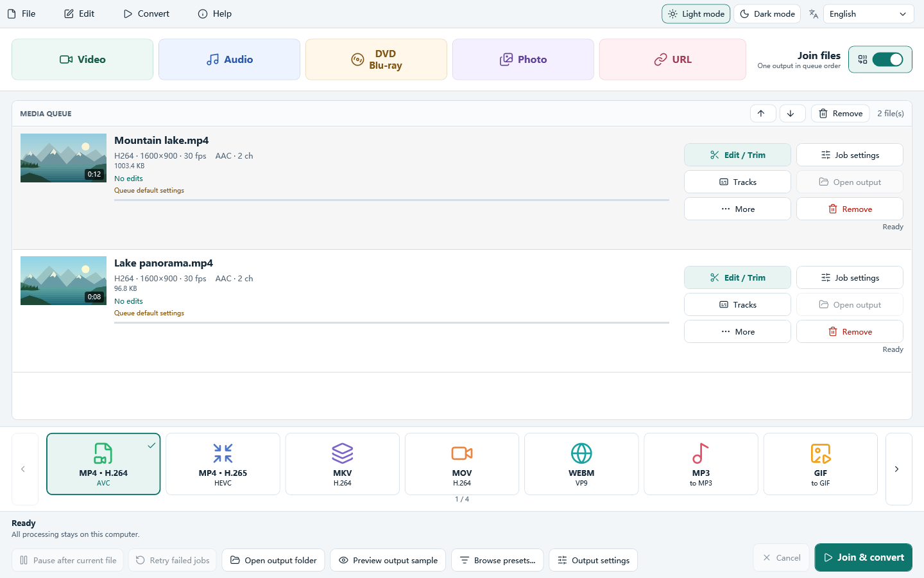Viewport: 924px width, 578px height.
Task: Switch to Light mode
Action: coord(696,14)
